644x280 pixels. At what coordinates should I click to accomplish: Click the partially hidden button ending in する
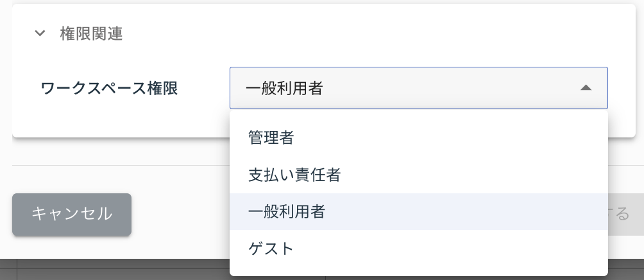pyautogui.click(x=625, y=214)
